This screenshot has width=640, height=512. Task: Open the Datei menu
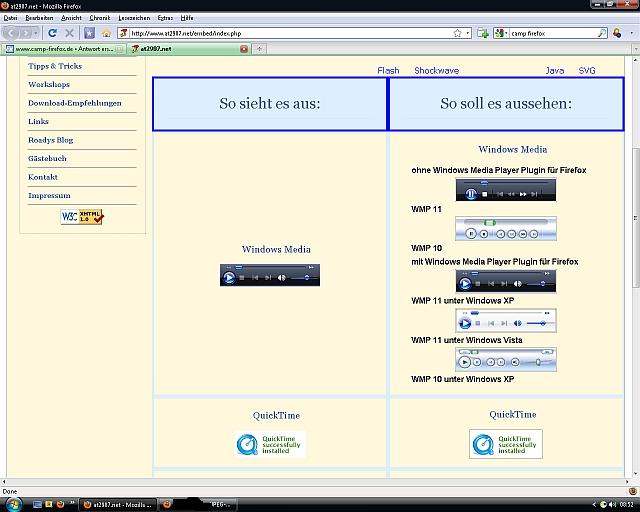point(10,18)
